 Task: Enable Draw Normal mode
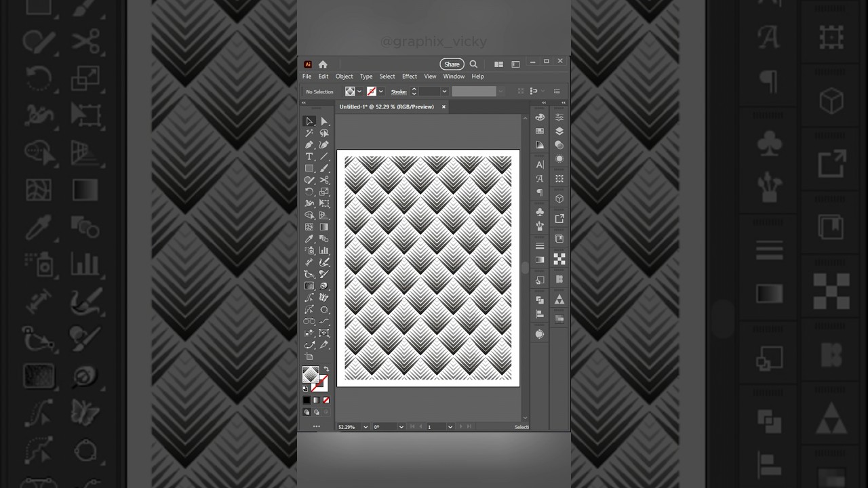coord(307,412)
